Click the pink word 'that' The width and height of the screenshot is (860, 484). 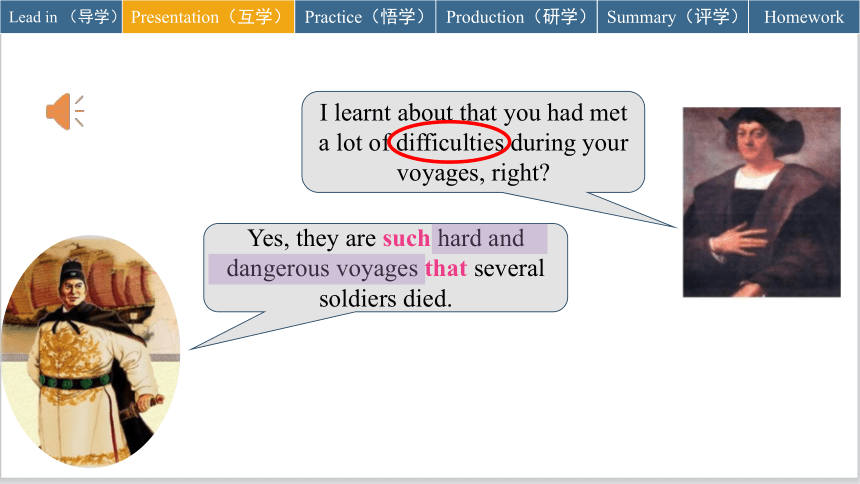(446, 269)
